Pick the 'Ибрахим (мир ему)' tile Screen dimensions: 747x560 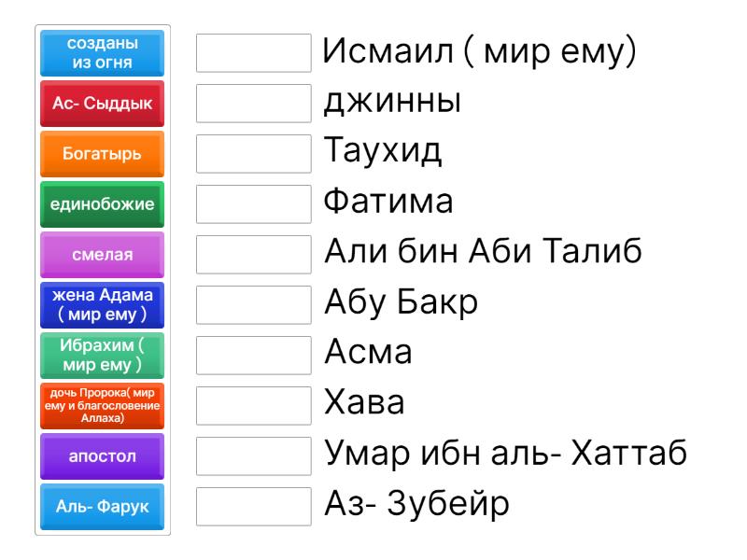[103, 356]
